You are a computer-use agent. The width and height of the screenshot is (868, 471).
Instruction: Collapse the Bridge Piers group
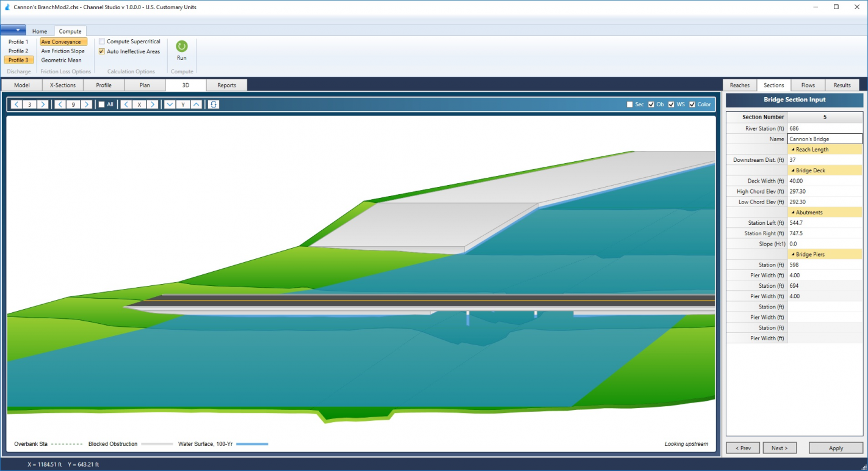[x=793, y=254]
